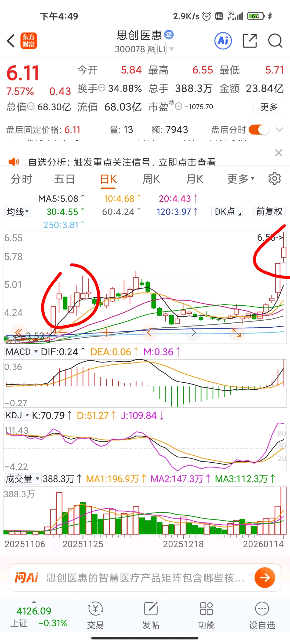Tap the MA1:196.9万 volume label
Image resolution: width=290 pixels, height=644 pixels.
116,479
